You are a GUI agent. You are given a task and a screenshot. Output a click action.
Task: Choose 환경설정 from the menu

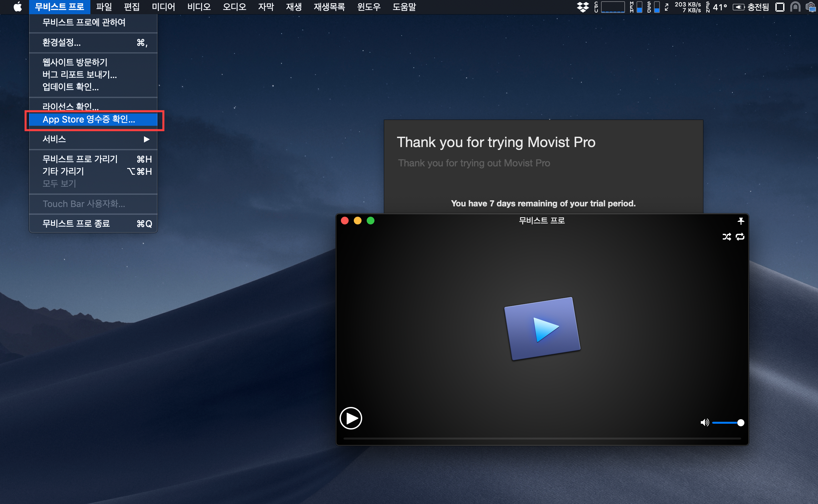click(x=62, y=42)
